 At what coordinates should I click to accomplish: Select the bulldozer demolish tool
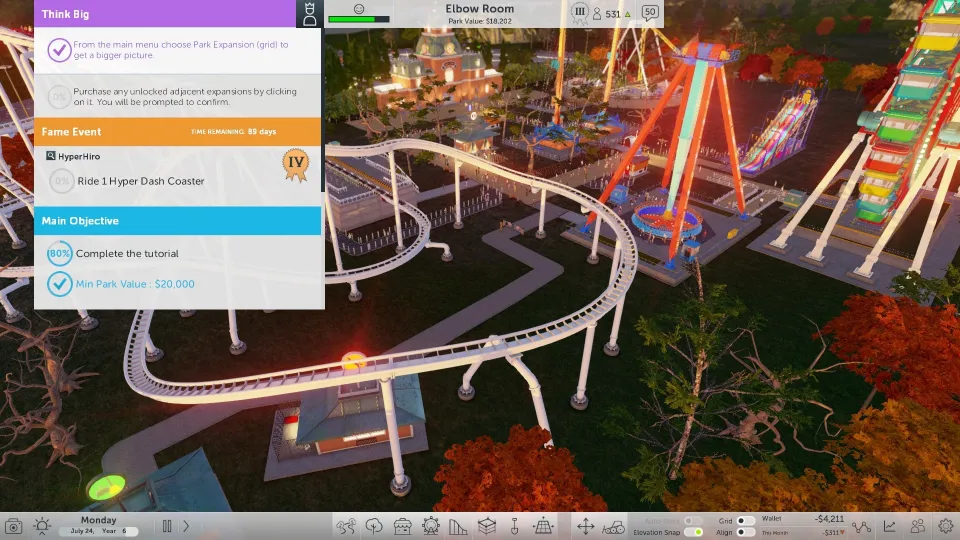614,526
